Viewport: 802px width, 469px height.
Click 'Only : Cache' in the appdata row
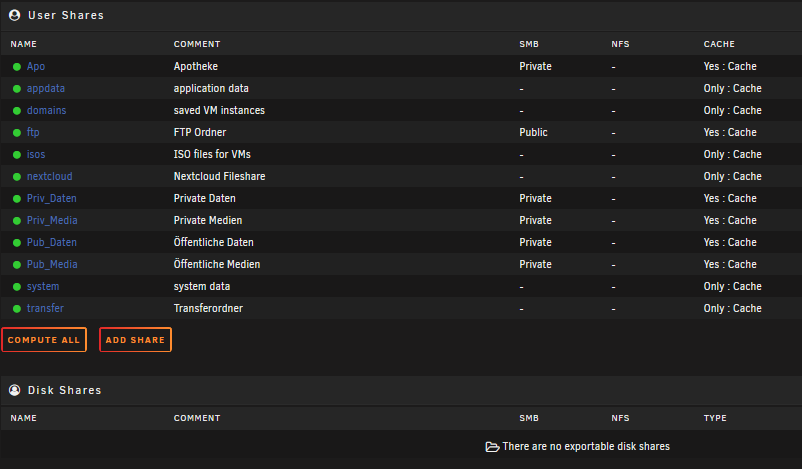(x=732, y=88)
